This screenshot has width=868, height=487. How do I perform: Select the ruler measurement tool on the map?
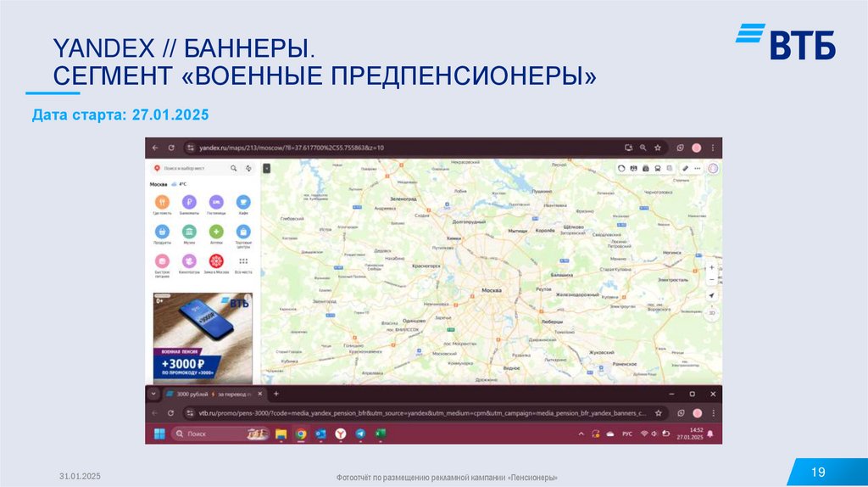685,169
